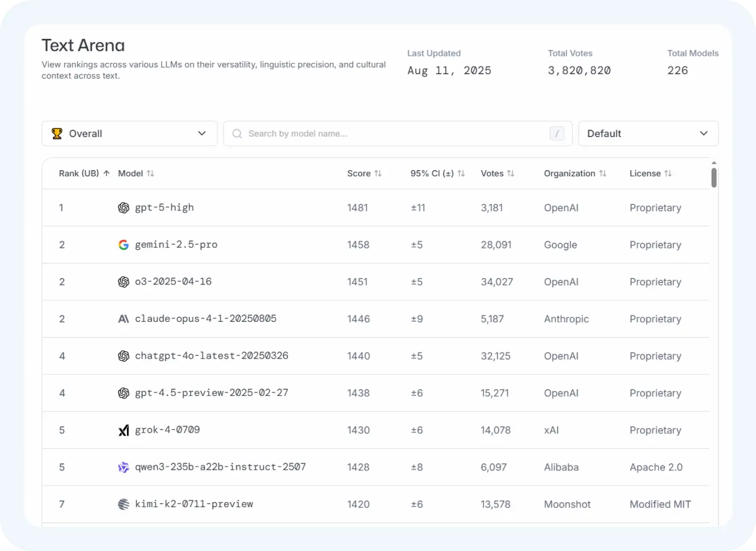Click score 1458 for gemini-2.5-pro

pyautogui.click(x=358, y=245)
